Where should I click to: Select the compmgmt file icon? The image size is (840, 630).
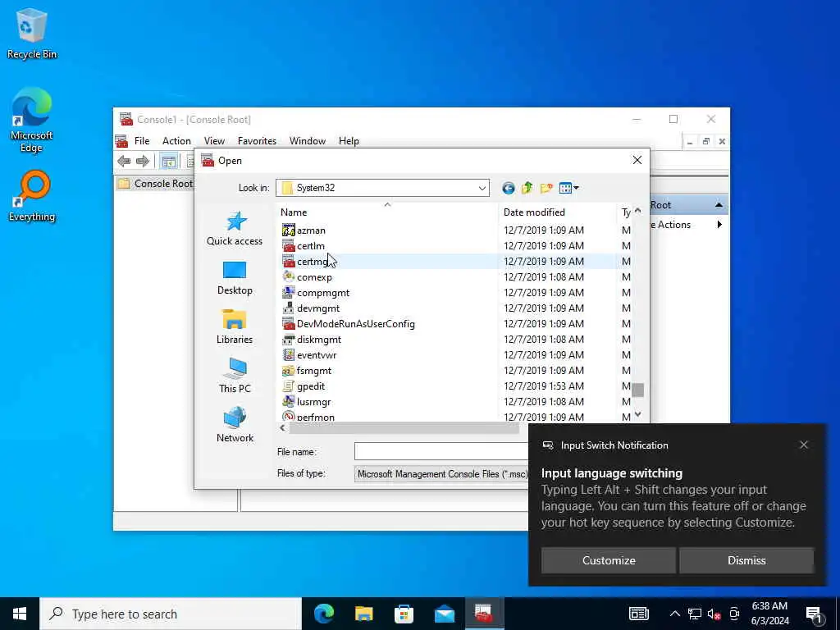coord(288,293)
